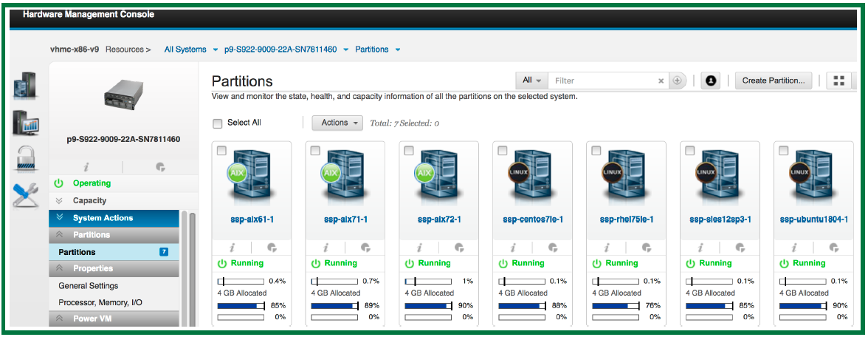
Task: Click the round black icon beside the filter
Action: (x=712, y=81)
